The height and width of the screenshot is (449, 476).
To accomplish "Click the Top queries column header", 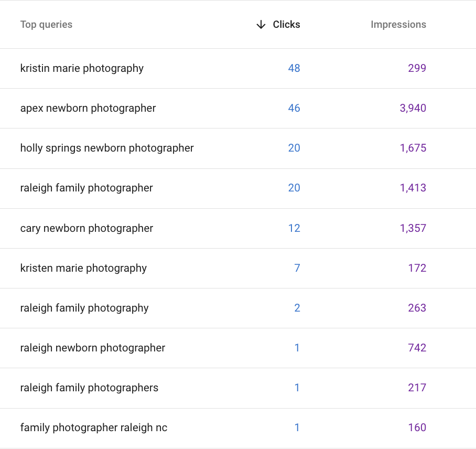I will pyautogui.click(x=46, y=25).
